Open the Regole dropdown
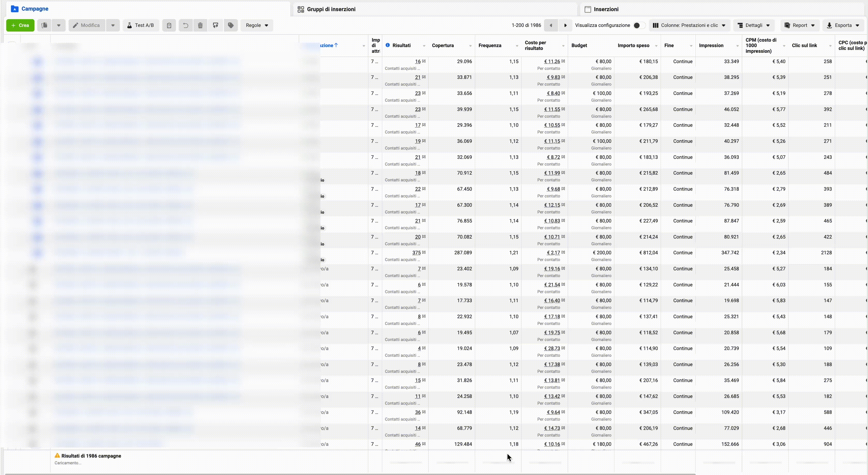Viewport: 868px width, 475px height. 257,25
